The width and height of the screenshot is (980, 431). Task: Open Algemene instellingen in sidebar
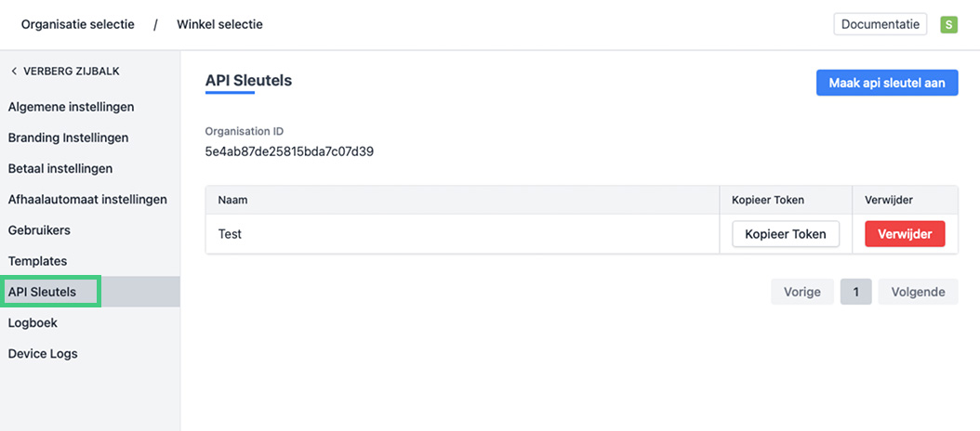pos(71,107)
